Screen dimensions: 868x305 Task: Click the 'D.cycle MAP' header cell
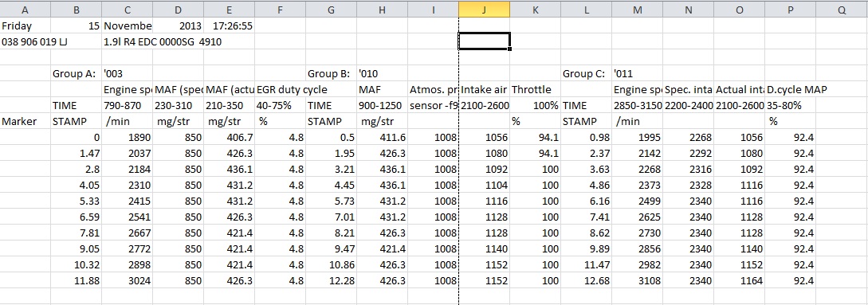tap(790, 90)
